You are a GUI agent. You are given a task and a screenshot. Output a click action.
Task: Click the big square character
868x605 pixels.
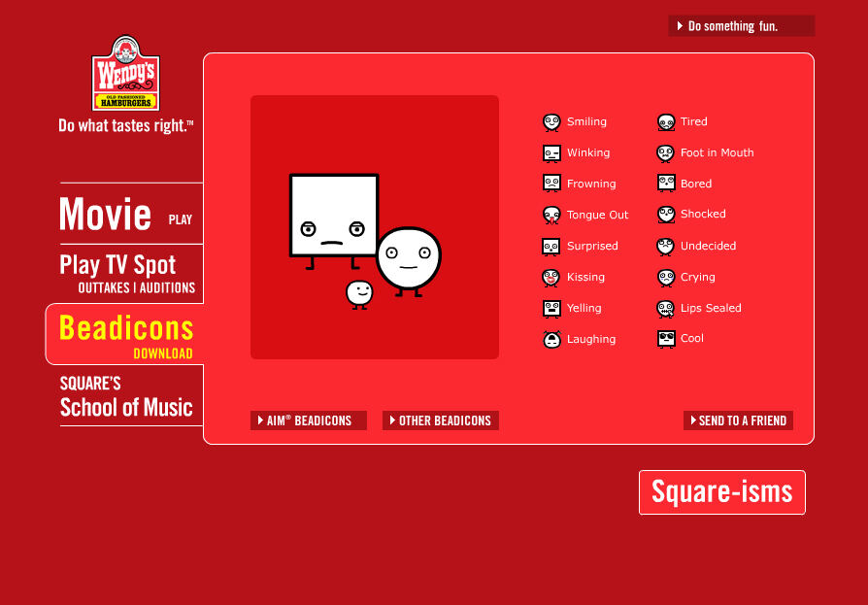(x=334, y=221)
